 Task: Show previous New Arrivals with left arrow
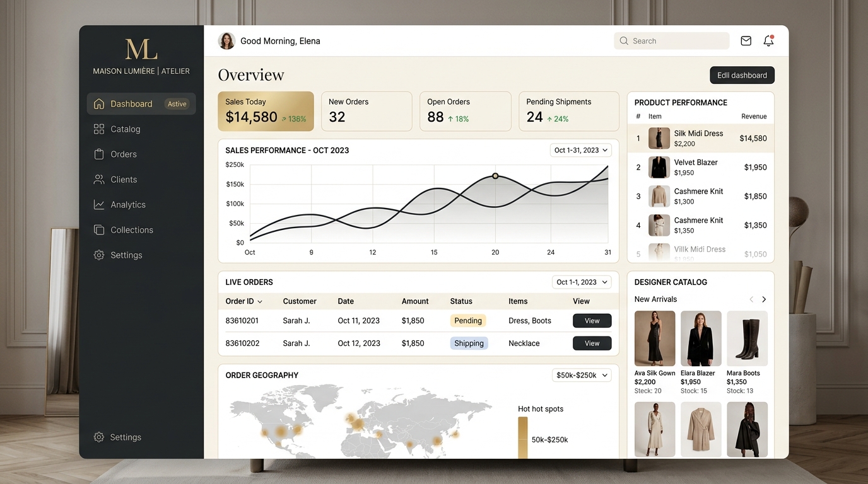(x=751, y=299)
